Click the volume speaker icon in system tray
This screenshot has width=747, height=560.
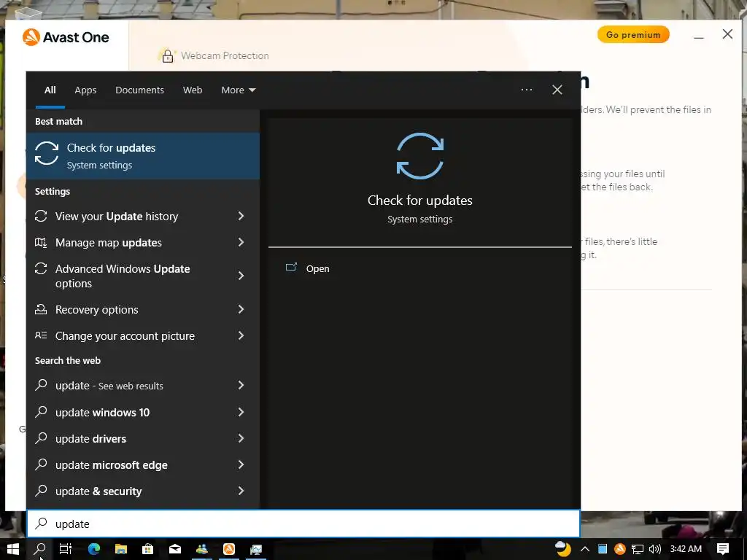point(655,549)
